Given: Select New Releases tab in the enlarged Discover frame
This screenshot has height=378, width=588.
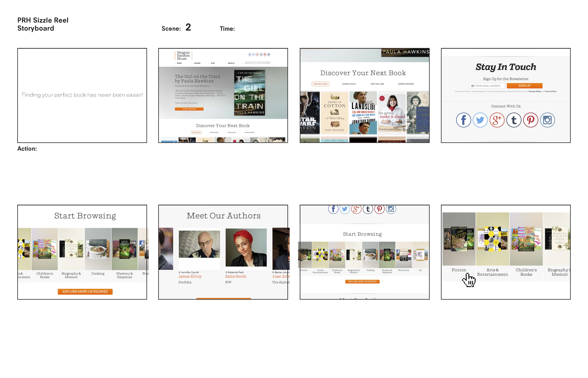Looking at the screenshot, I should coord(320,84).
